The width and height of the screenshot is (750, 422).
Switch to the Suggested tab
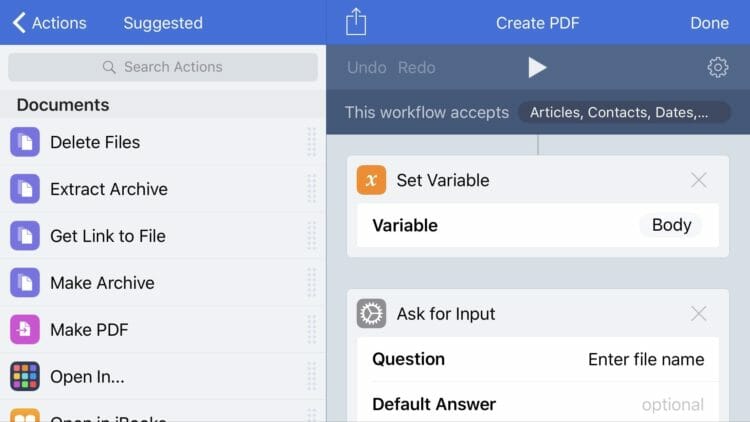pyautogui.click(x=163, y=23)
